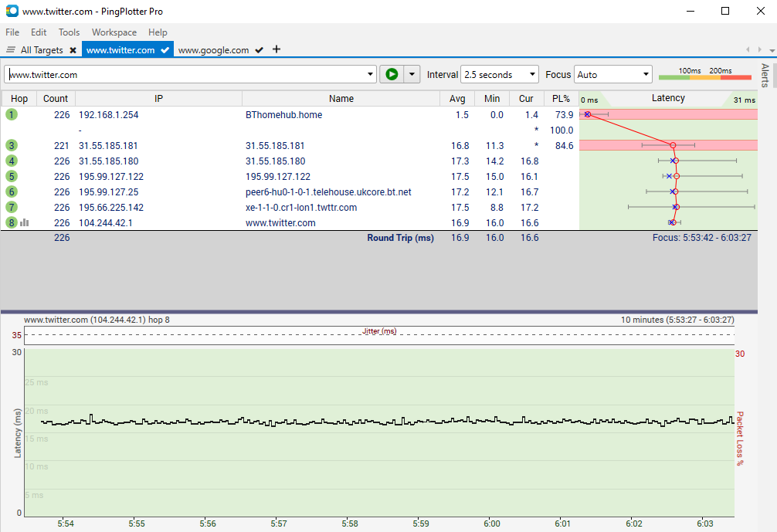Open the Workspace menu
The image size is (777, 532).
coord(114,32)
